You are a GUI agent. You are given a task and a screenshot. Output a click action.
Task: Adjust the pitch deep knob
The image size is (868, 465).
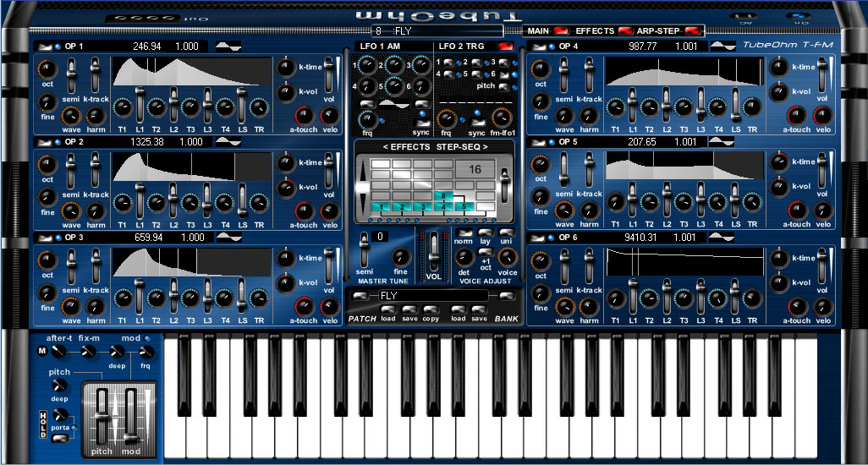point(59,386)
